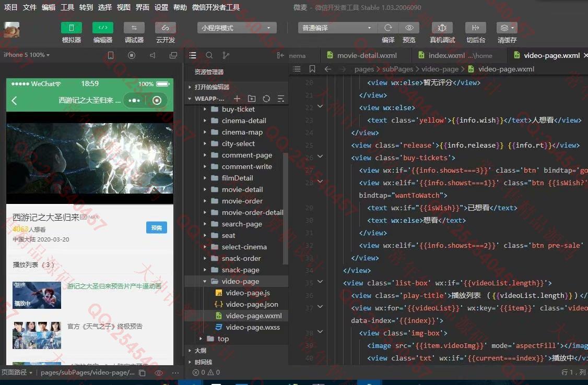Play the video preview in simulator
588x385 pixels.
point(90,158)
